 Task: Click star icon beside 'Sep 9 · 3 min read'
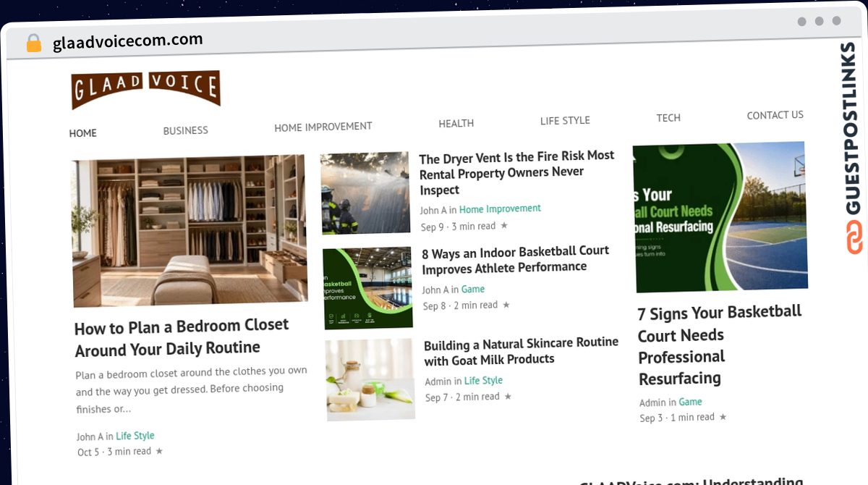click(503, 226)
